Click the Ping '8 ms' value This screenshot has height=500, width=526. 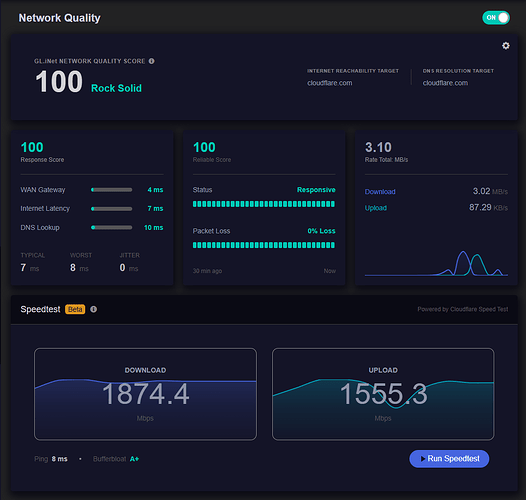coord(59,459)
